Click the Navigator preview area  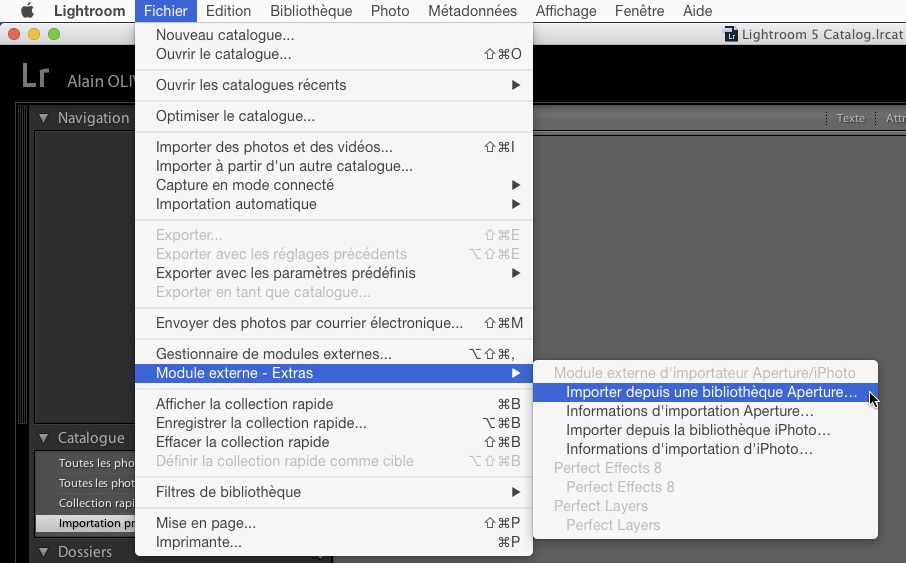pyautogui.click(x=85, y=277)
